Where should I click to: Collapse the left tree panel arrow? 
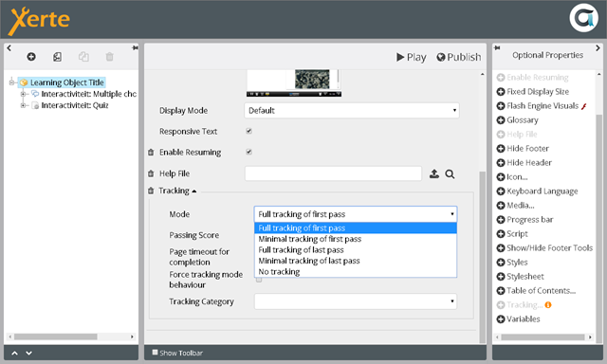(x=9, y=48)
